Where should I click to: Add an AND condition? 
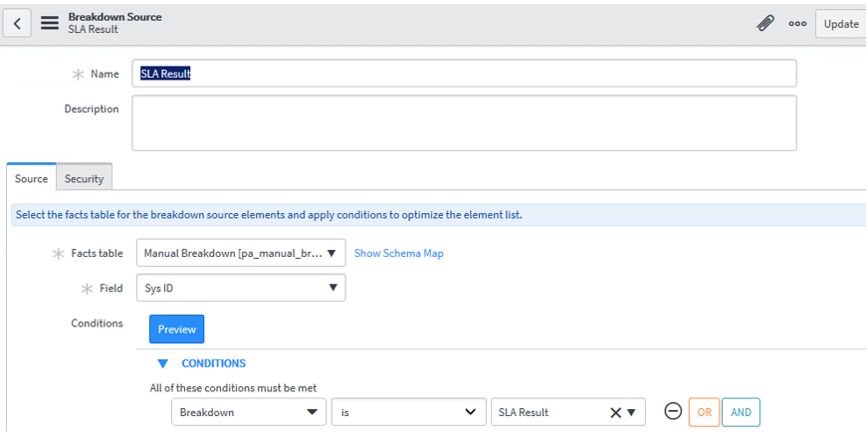pos(741,412)
